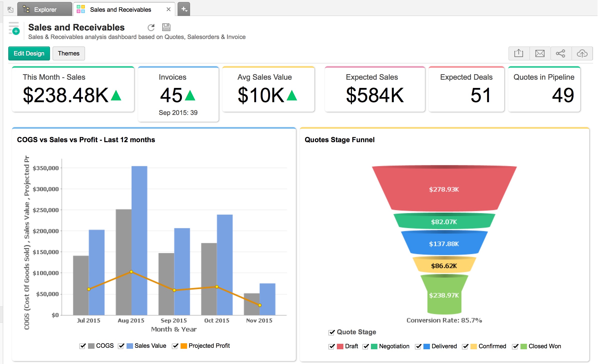
Task: Open the Themes button
Action: click(69, 53)
